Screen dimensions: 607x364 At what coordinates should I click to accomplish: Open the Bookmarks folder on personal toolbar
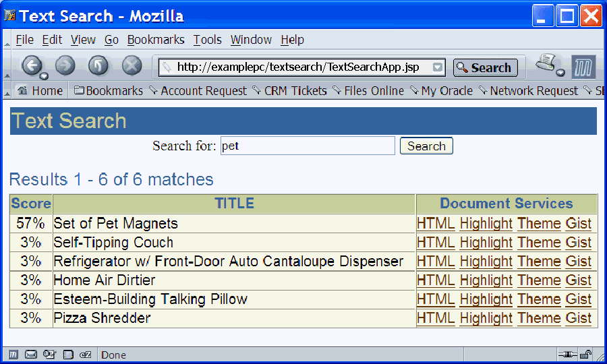point(108,91)
